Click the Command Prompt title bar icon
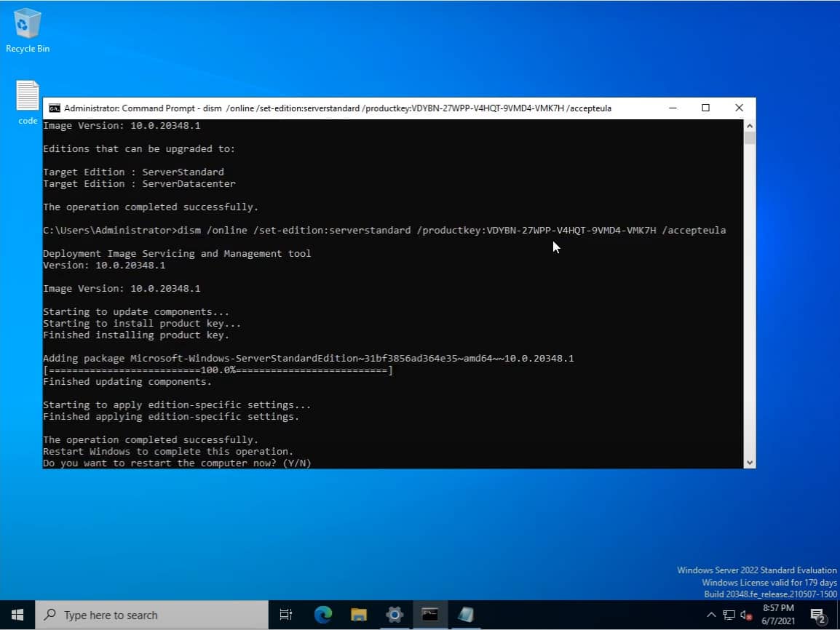The height and width of the screenshot is (630, 840). (55, 108)
